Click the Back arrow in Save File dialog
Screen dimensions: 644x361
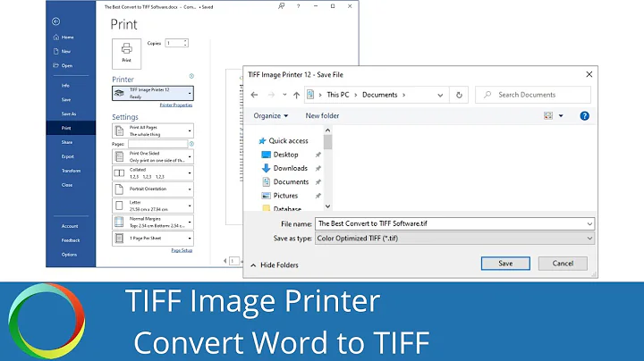pyautogui.click(x=254, y=95)
